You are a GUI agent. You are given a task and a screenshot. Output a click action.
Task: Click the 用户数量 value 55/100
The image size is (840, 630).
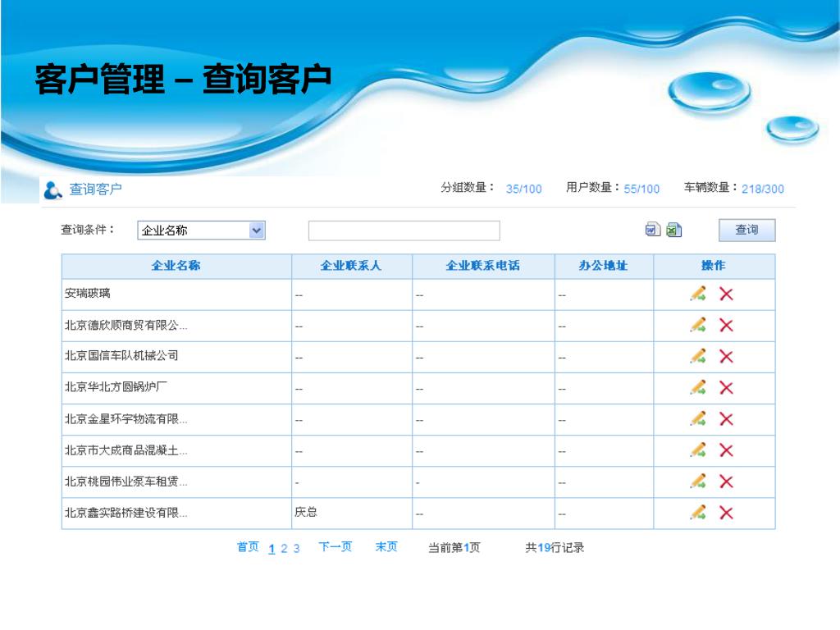pyautogui.click(x=641, y=189)
